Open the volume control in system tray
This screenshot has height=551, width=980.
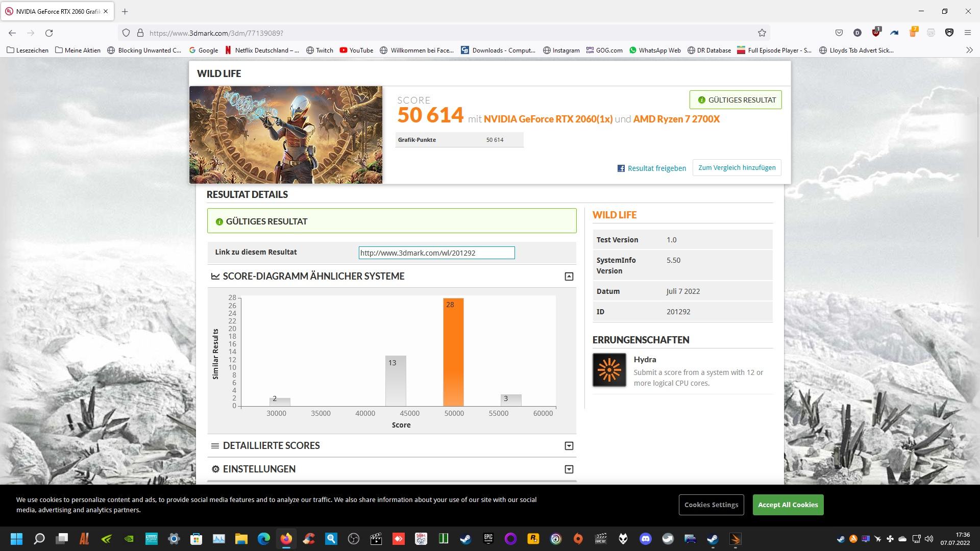pos(929,539)
